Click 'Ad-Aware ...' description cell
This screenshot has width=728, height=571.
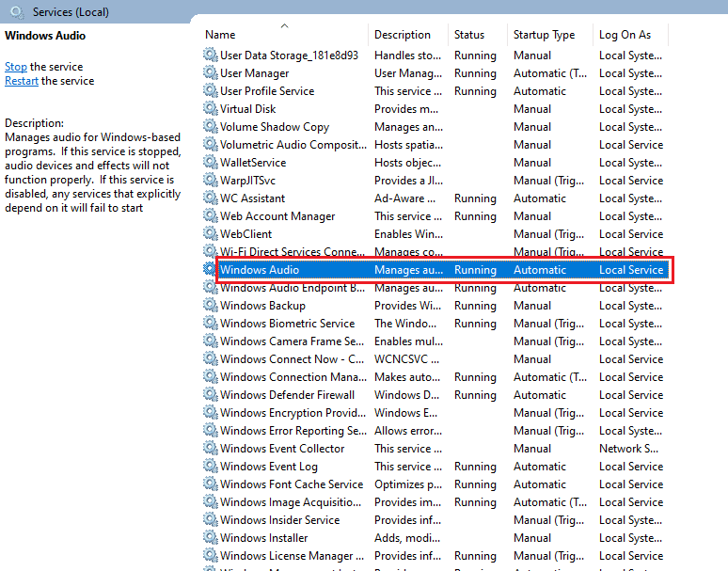tap(404, 198)
